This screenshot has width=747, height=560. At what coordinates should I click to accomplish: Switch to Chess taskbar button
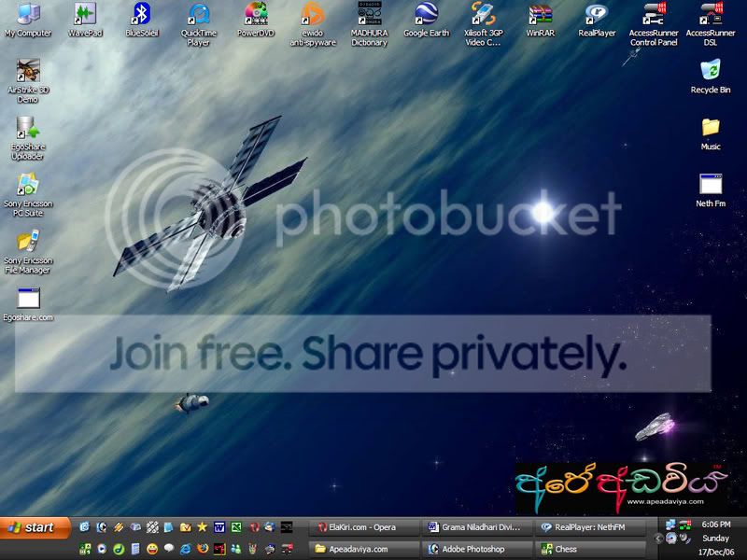pyautogui.click(x=590, y=549)
